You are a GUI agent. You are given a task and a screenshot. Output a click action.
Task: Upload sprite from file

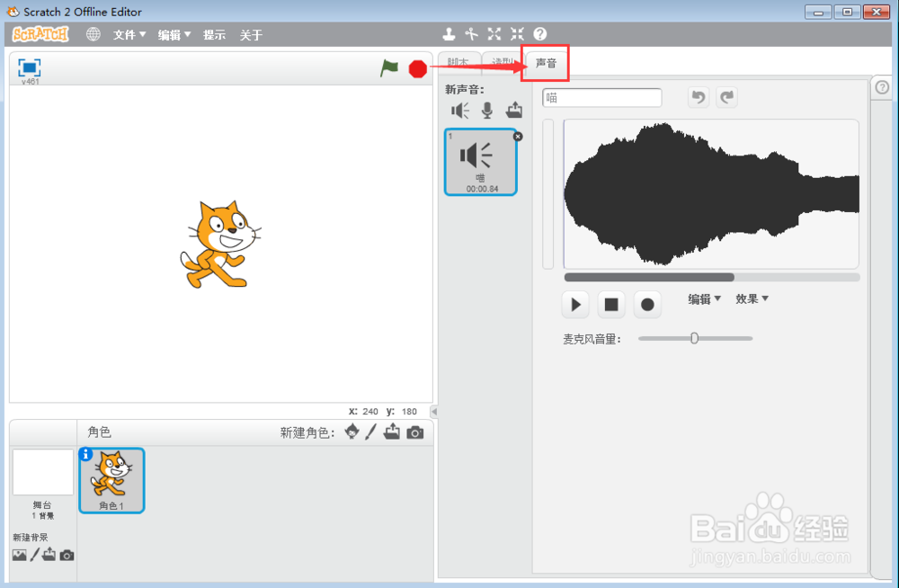392,432
